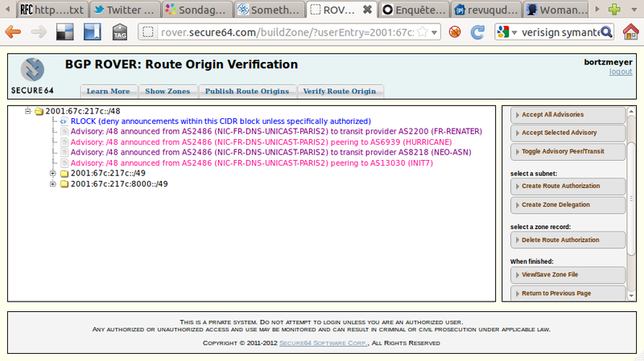Click Return to Previous Page

pos(568,293)
